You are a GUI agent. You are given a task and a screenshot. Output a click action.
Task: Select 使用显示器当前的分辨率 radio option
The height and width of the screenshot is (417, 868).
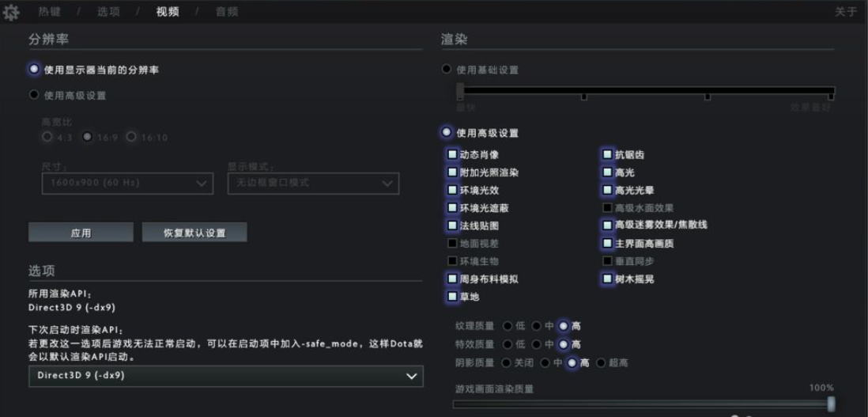[x=34, y=70]
